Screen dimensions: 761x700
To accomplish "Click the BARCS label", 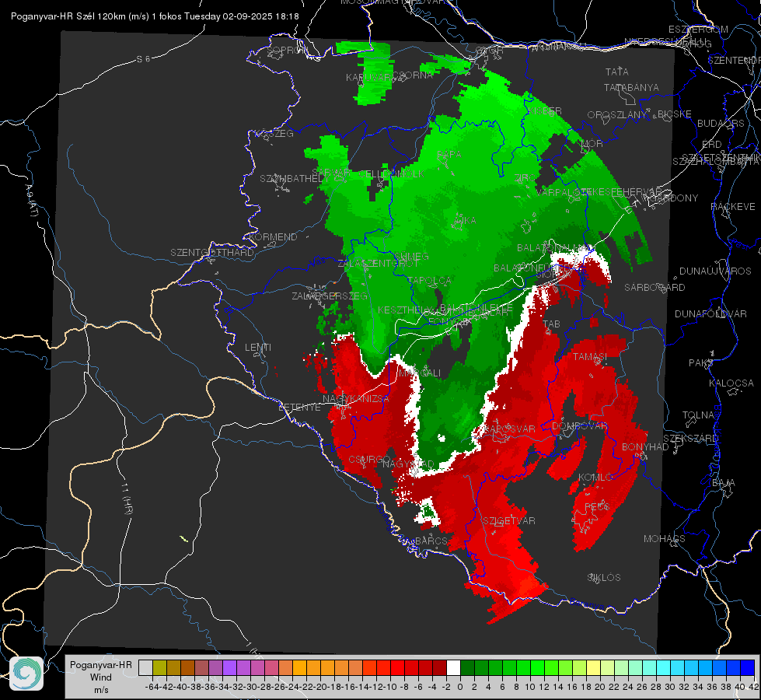I will [x=431, y=541].
